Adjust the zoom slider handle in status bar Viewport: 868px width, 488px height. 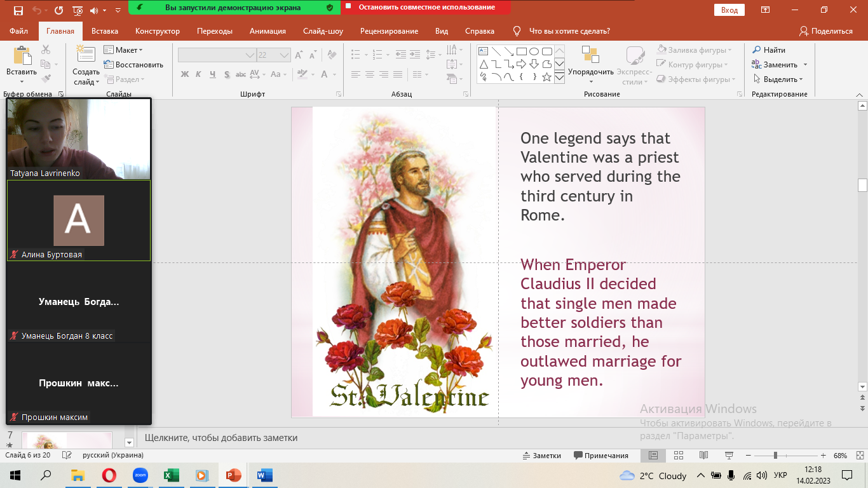coord(775,456)
